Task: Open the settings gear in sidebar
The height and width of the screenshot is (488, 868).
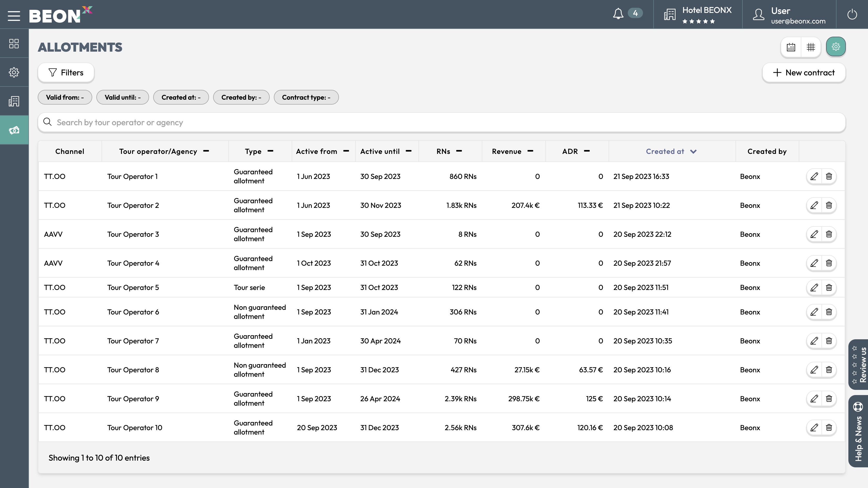Action: pos(14,72)
